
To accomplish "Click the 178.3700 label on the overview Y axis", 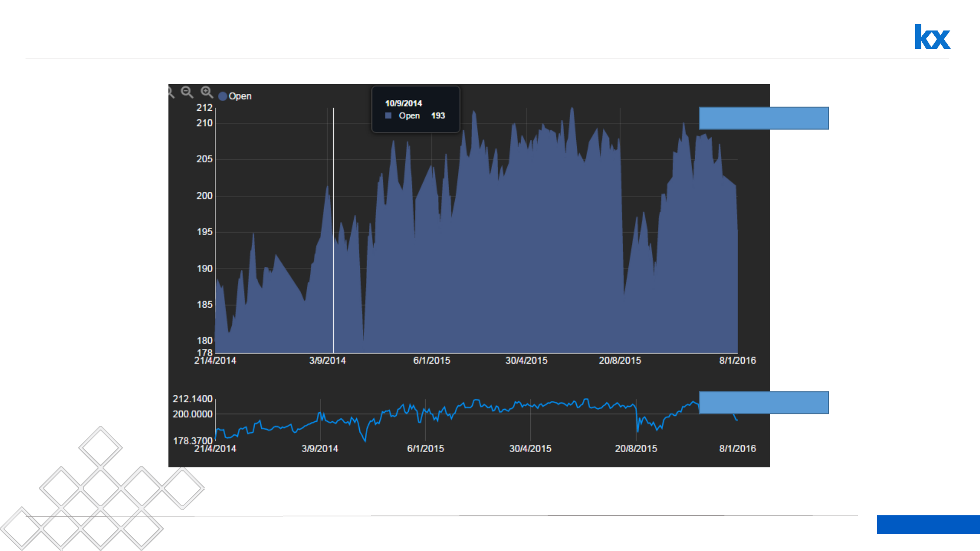I will pos(192,441).
